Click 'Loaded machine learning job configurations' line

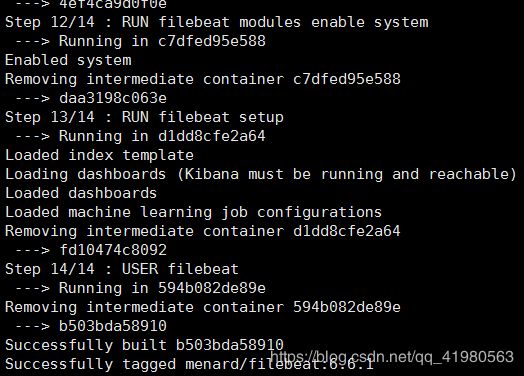click(x=193, y=213)
